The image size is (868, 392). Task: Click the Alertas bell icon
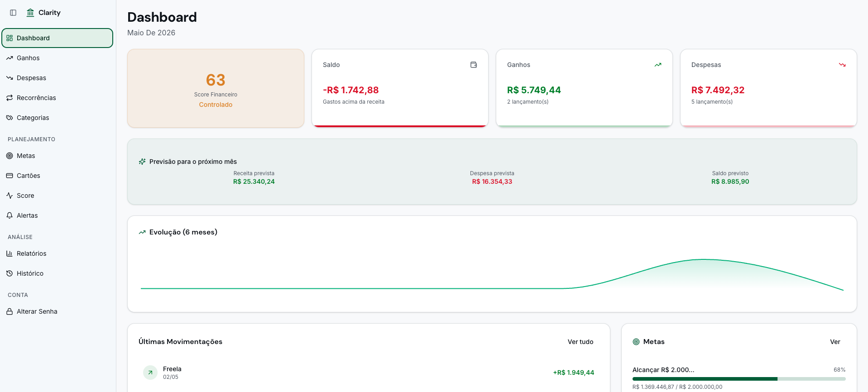[10, 215]
